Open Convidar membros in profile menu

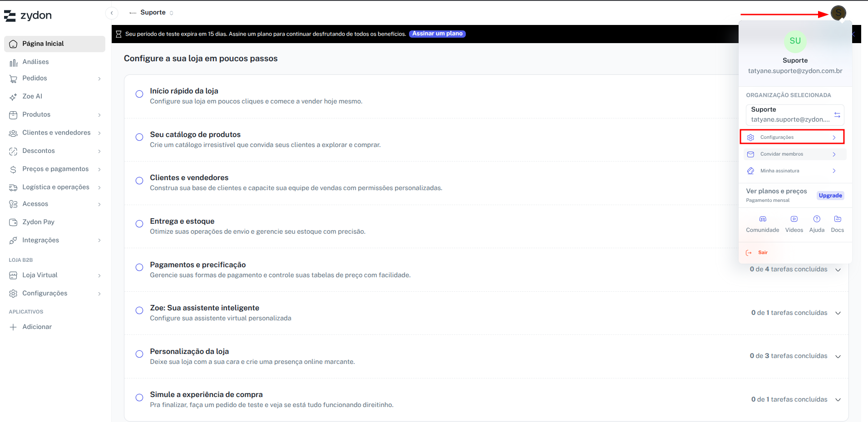point(795,154)
